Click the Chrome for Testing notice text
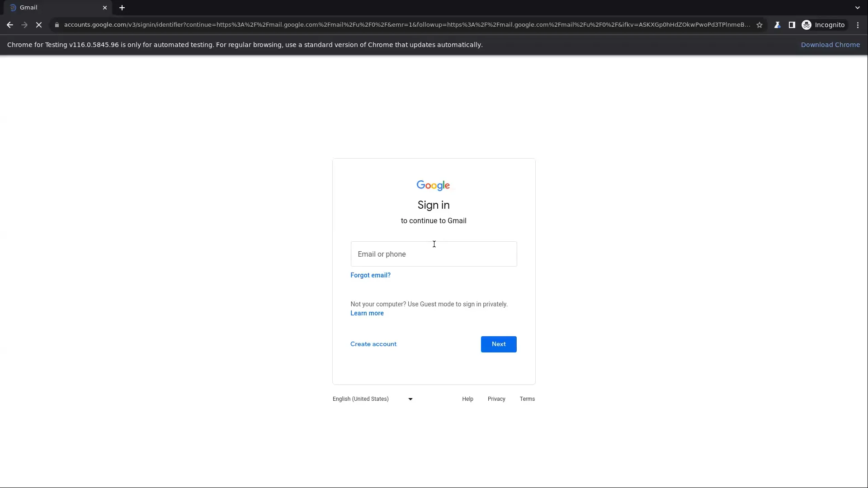Image resolution: width=868 pixels, height=488 pixels. (x=245, y=45)
